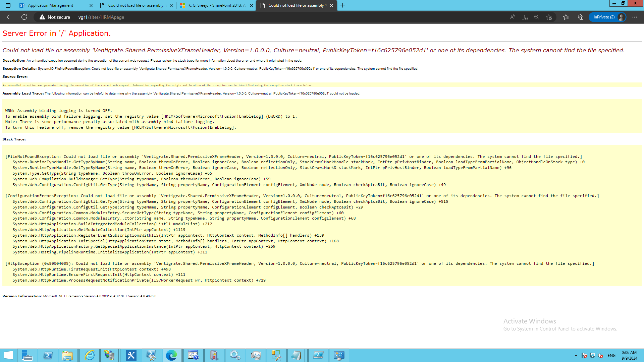Enter Immersive Reader mode
The image size is (644, 362).
525,17
